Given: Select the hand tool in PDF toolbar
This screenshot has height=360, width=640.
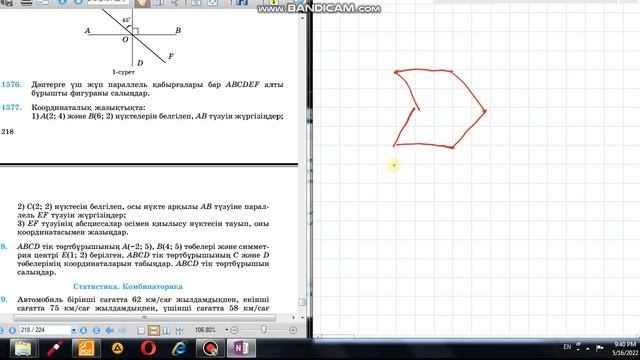Looking at the screenshot, I should [142, 3].
